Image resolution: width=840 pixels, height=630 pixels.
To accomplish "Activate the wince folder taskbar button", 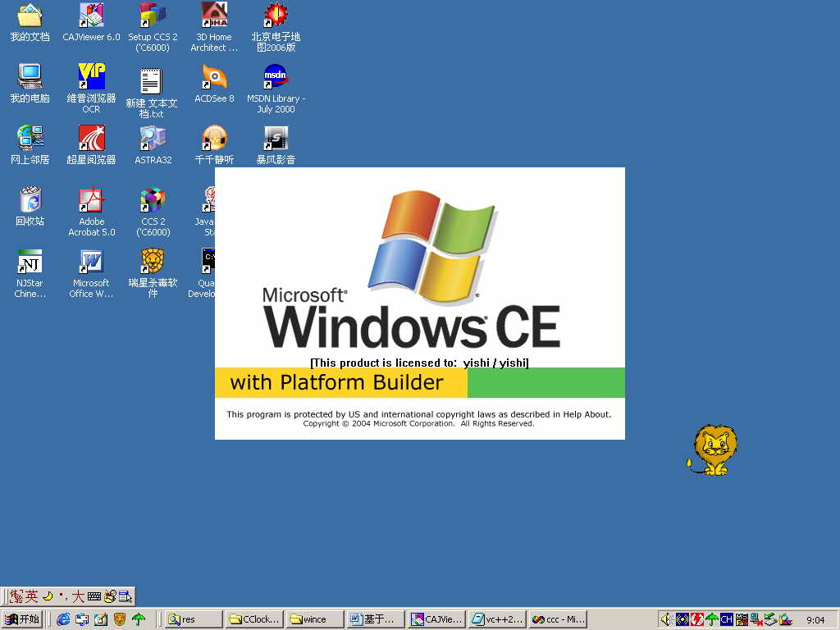I will coord(315,619).
